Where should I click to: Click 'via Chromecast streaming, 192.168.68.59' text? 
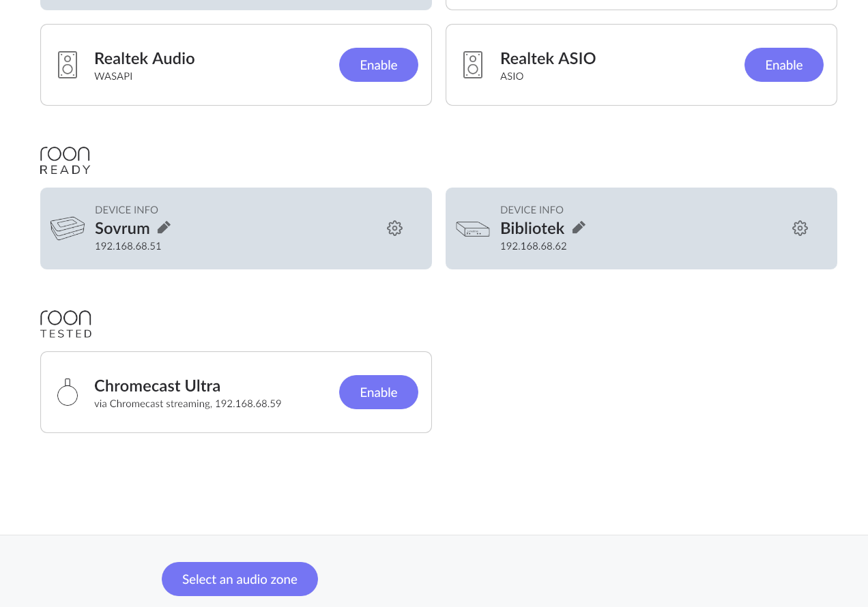point(188,404)
